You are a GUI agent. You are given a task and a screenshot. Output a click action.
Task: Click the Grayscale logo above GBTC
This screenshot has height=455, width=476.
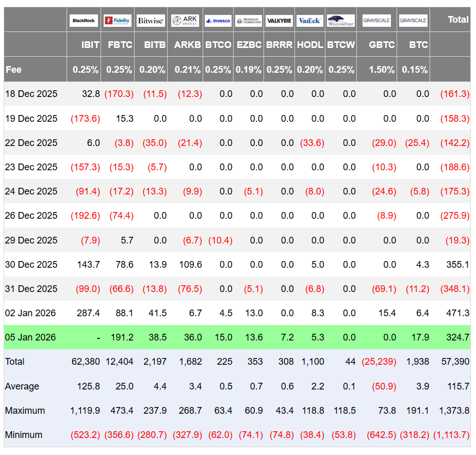pyautogui.click(x=376, y=20)
